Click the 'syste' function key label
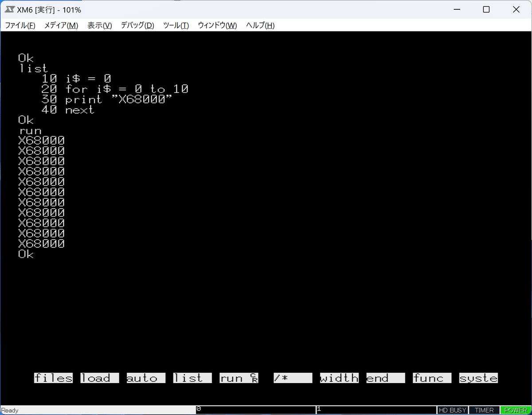 [x=478, y=378]
